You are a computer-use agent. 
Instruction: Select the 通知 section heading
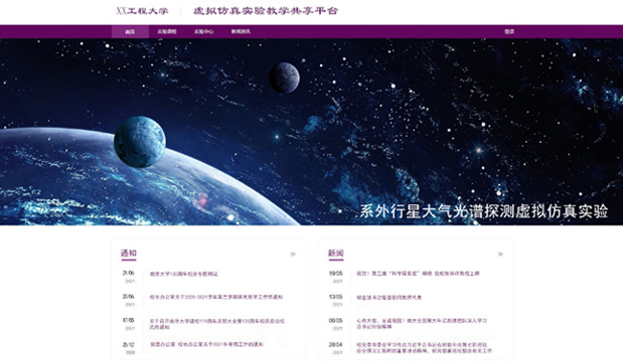(x=128, y=253)
